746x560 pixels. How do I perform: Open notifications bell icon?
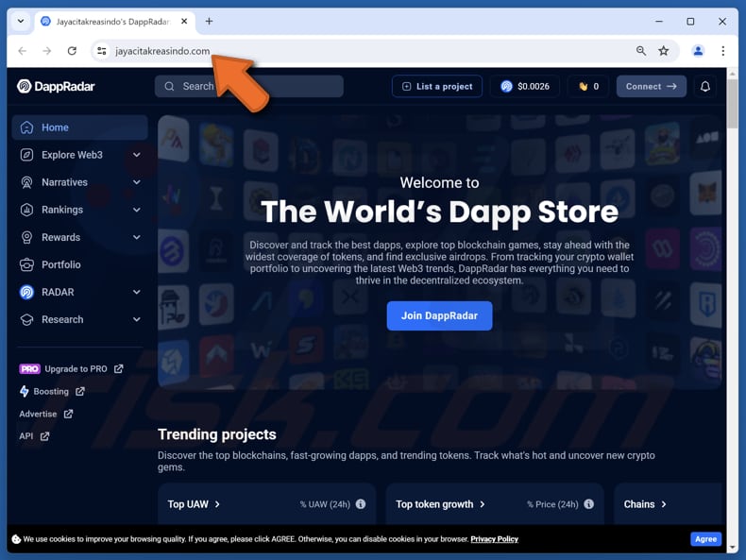(x=705, y=87)
